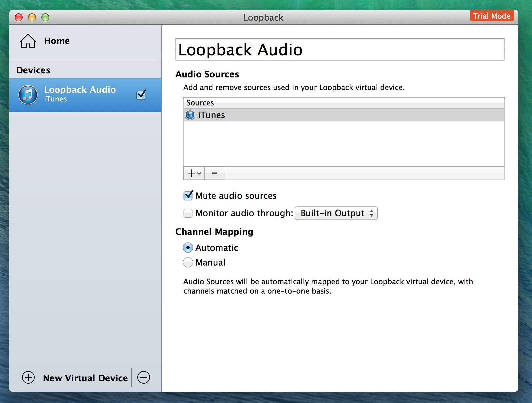532x403 pixels.
Task: Click the iTunes icon in Sources list
Action: (x=190, y=115)
